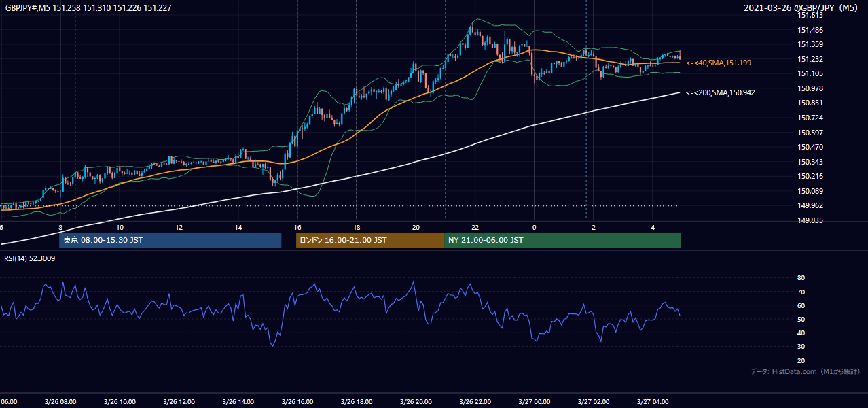This screenshot has width=868, height=408.
Task: Click the RSI scale value 80
Action: (x=801, y=278)
